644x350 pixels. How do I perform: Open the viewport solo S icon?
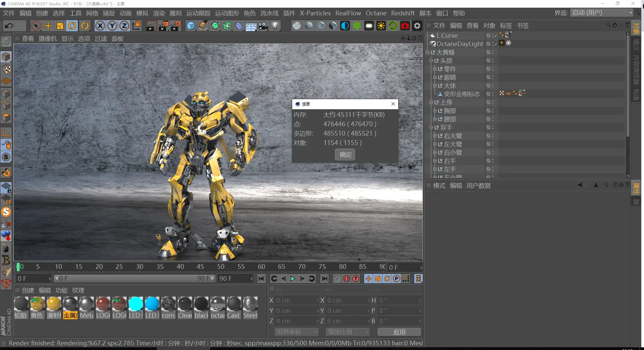click(x=6, y=157)
